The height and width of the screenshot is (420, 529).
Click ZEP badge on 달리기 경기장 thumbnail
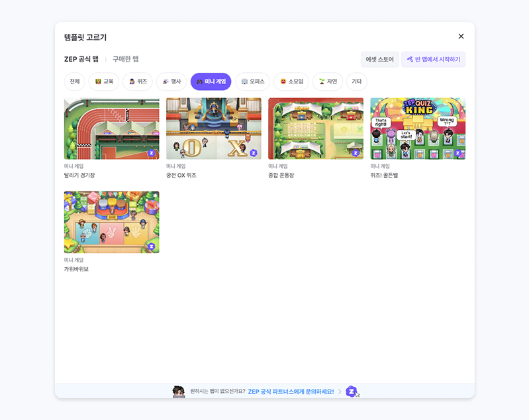[x=152, y=153]
